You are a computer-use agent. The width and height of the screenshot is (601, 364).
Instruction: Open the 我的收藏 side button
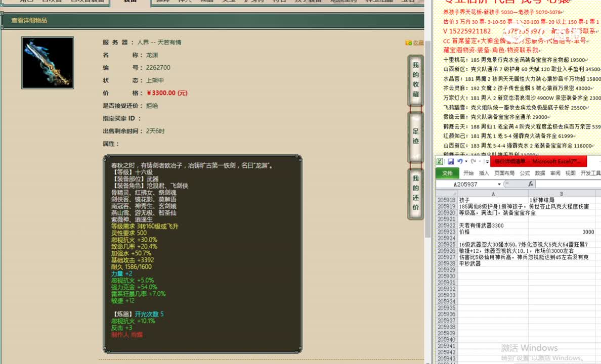[x=415, y=79]
